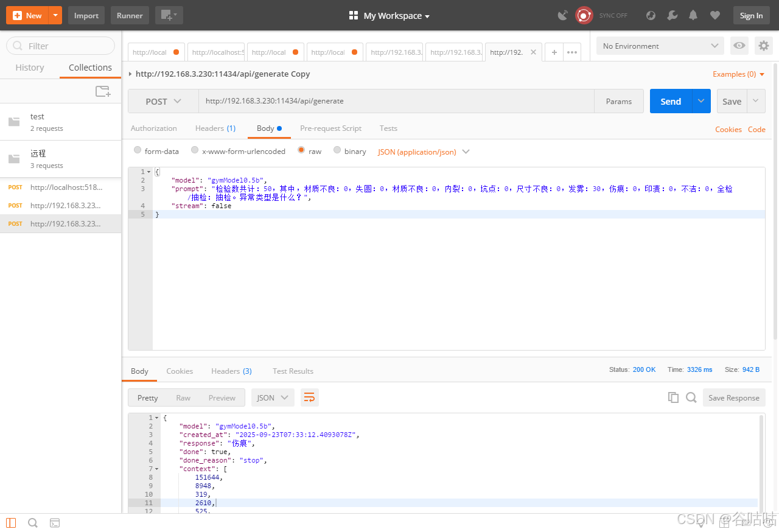This screenshot has height=532, width=779.
Task: Select the POST http://localhost:518... request
Action: click(x=61, y=187)
